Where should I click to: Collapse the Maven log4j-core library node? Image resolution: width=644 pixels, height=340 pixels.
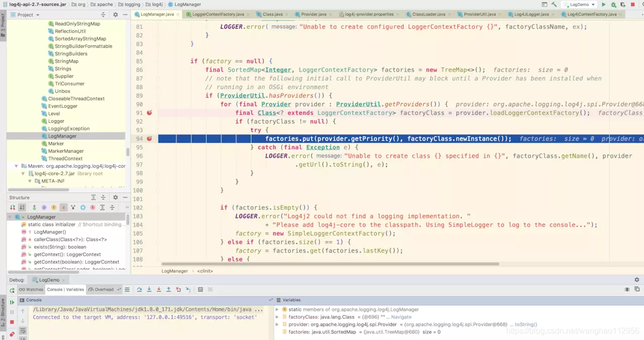[x=17, y=166]
